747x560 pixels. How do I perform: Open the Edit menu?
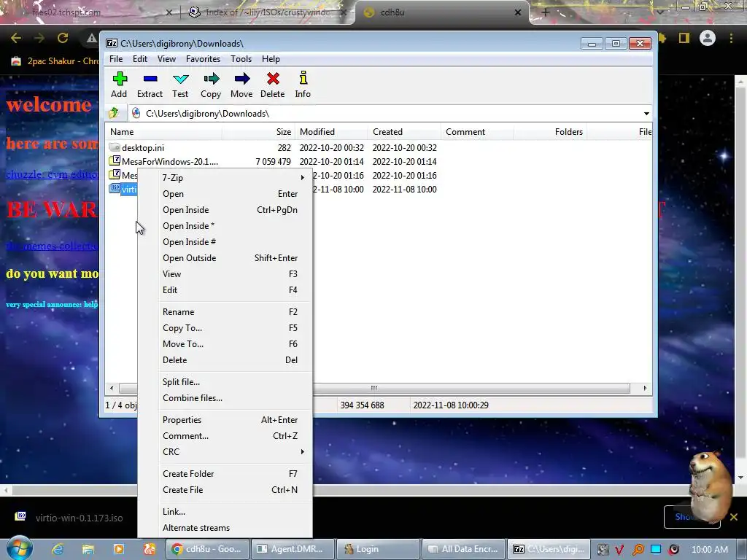[x=139, y=59]
